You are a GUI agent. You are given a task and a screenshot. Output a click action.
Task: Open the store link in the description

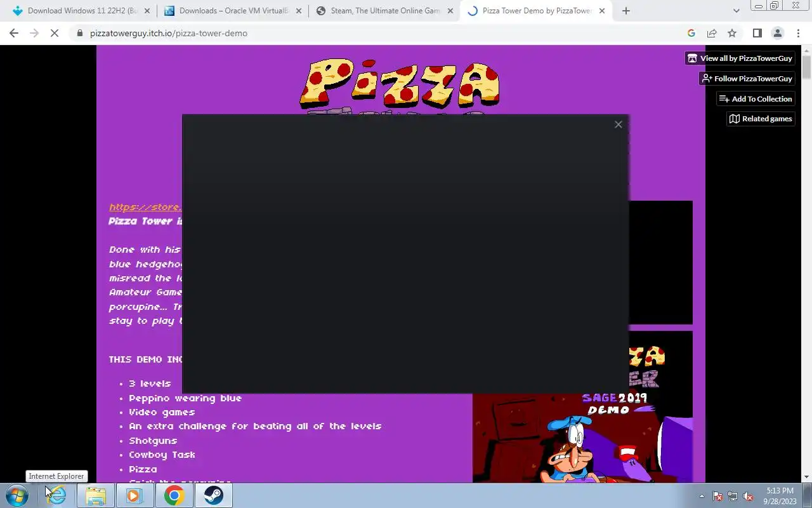point(145,207)
